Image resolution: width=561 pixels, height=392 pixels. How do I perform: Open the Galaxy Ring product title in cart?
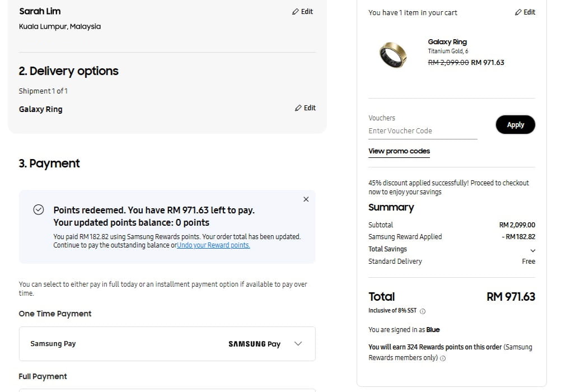(x=447, y=42)
